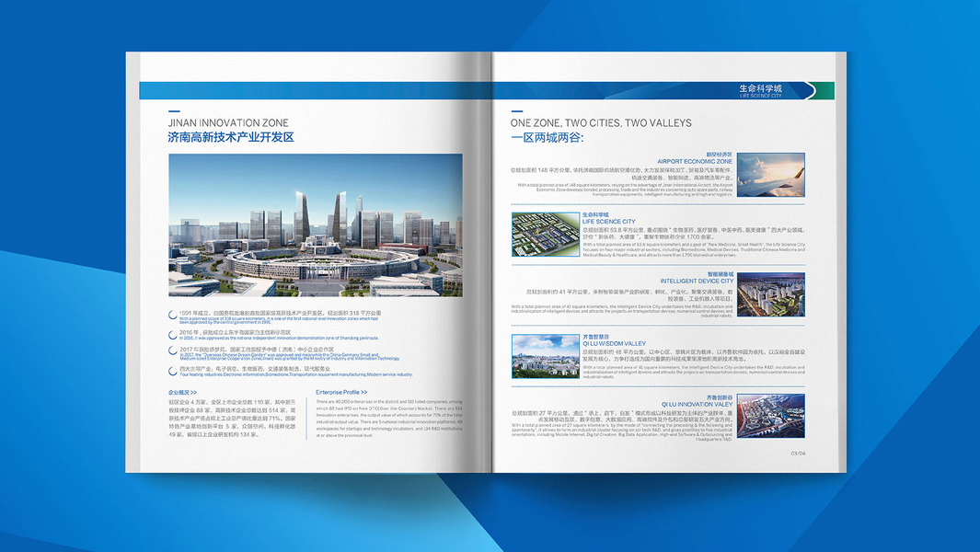Click the circle bullet beside 四大主导产业 entry
This screenshot has height=552, width=980.
[x=172, y=371]
